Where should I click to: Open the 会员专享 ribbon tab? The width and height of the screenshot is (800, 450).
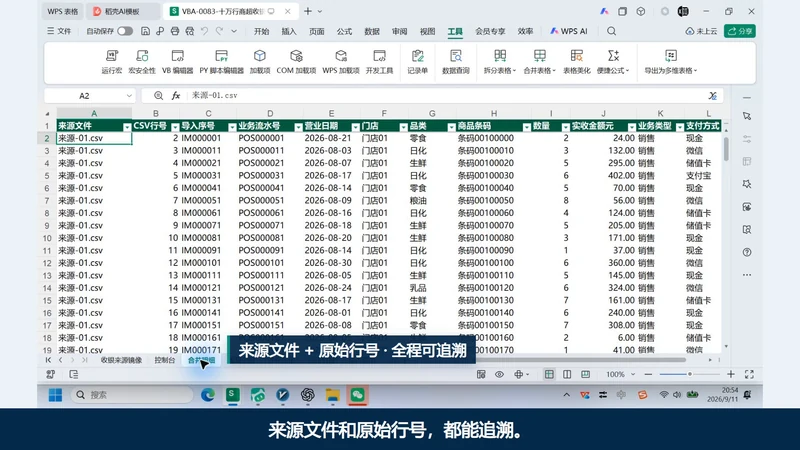coord(490,31)
